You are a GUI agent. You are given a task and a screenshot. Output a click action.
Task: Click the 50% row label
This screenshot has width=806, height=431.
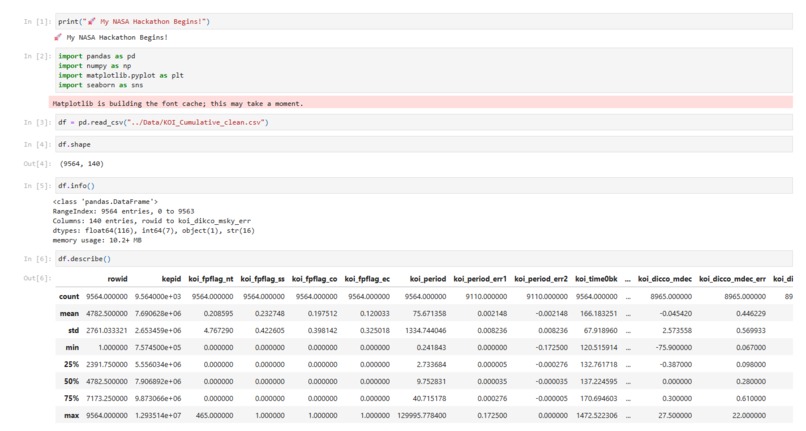pos(71,382)
